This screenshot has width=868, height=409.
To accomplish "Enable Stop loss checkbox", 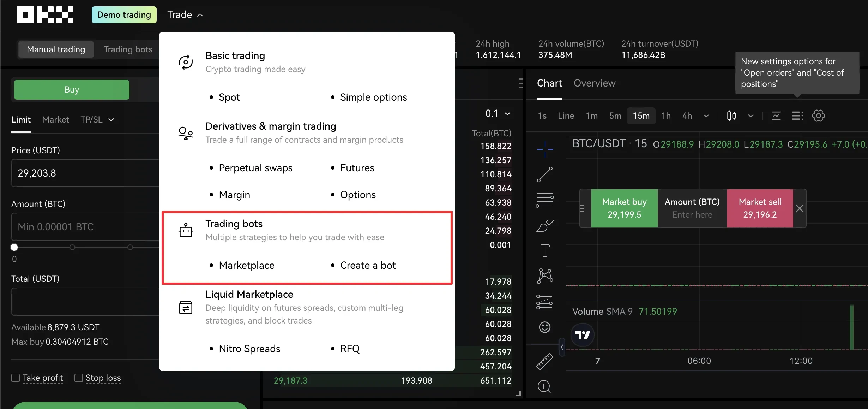I will tap(78, 378).
